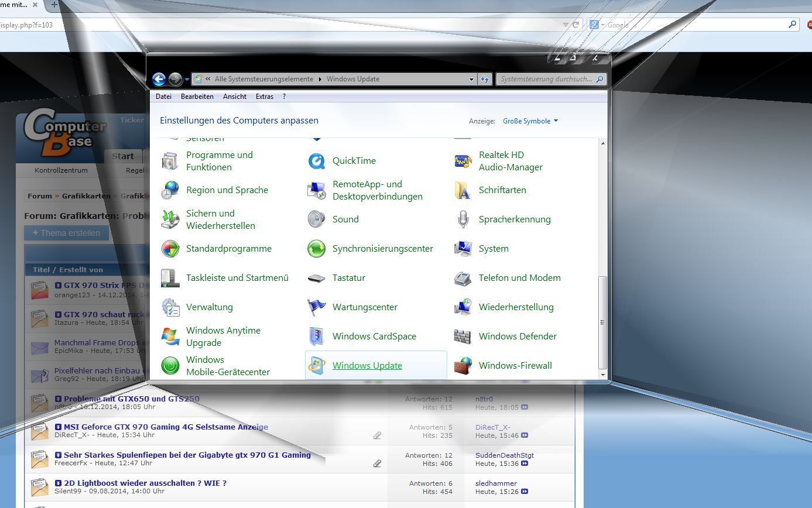812x508 pixels.
Task: Click Thema erstellen button in forum
Action: [67, 233]
